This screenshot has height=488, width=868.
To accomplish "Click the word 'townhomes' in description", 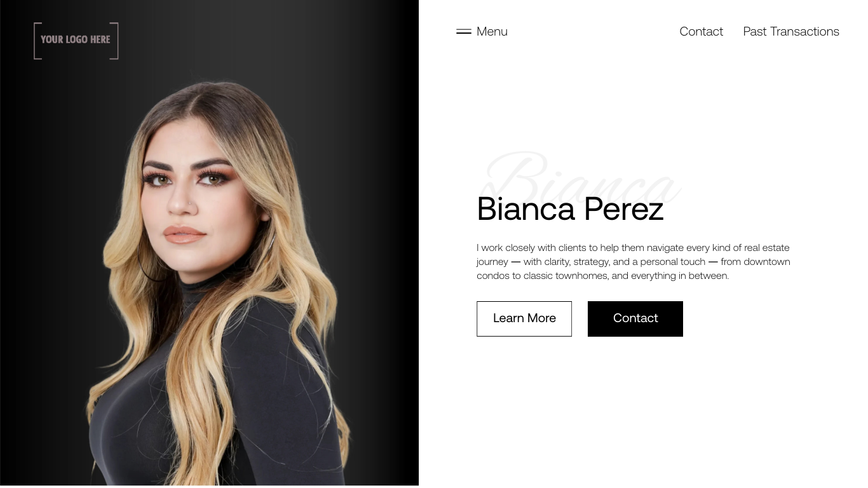I will point(581,276).
